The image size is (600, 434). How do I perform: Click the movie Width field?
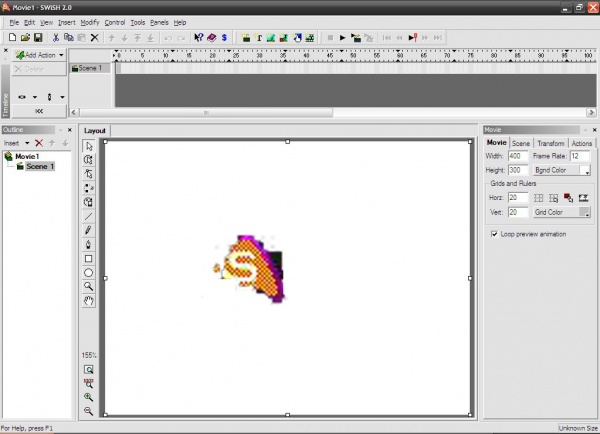pyautogui.click(x=518, y=156)
